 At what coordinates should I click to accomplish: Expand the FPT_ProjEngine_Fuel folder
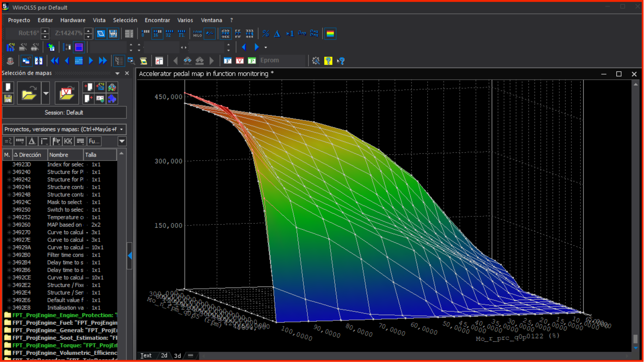click(x=8, y=322)
